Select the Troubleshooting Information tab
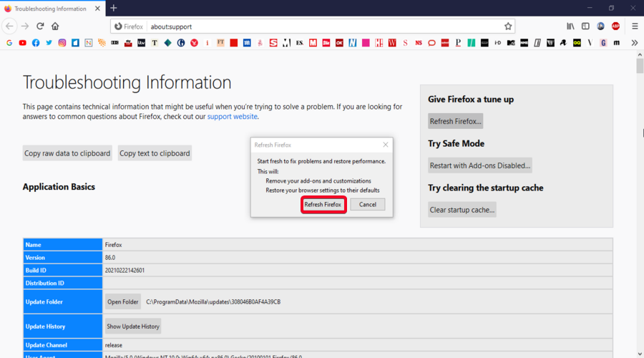 (50, 8)
